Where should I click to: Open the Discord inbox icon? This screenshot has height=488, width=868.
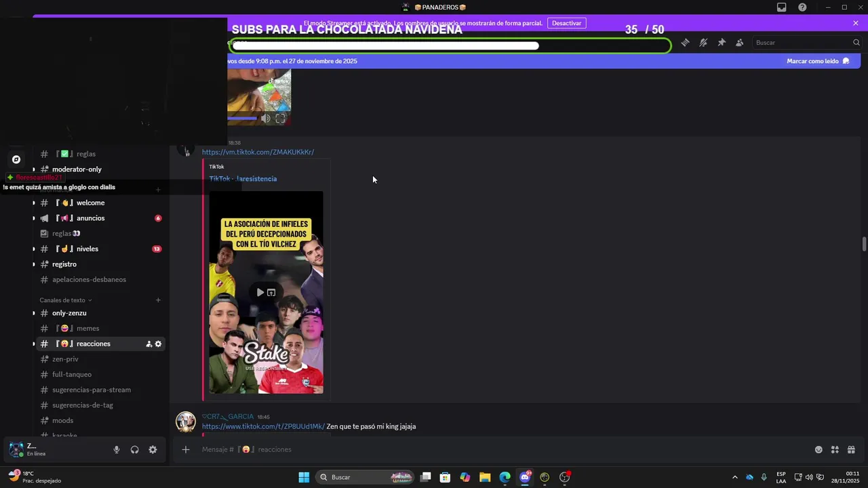point(782,7)
